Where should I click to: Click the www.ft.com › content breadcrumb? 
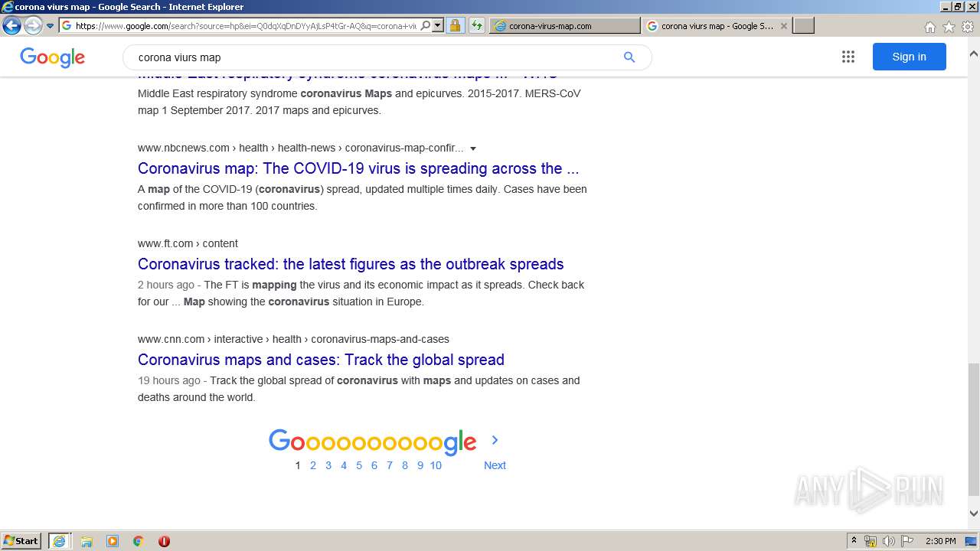pos(188,243)
